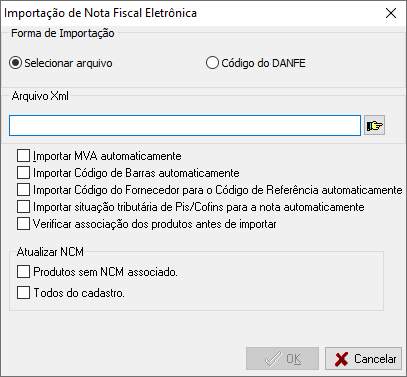This screenshot has width=407, height=377.
Task: Open file browser with pointing hand icon
Action: 374,125
